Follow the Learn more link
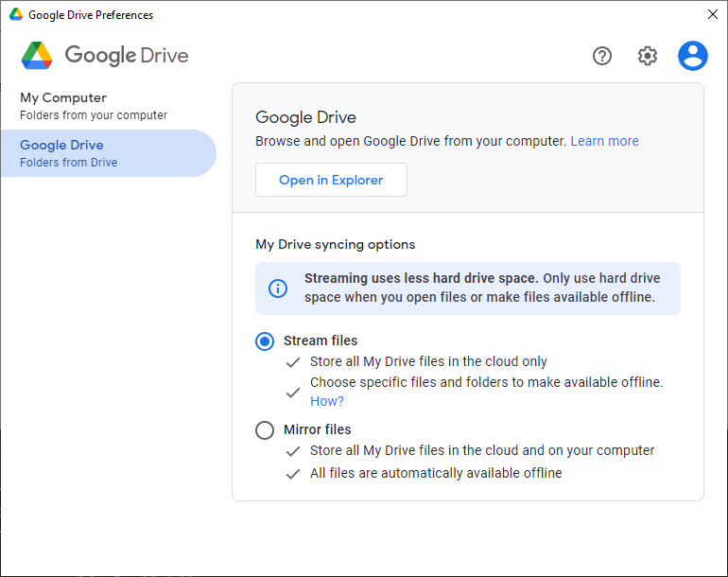This screenshot has width=728, height=577. pyautogui.click(x=604, y=141)
